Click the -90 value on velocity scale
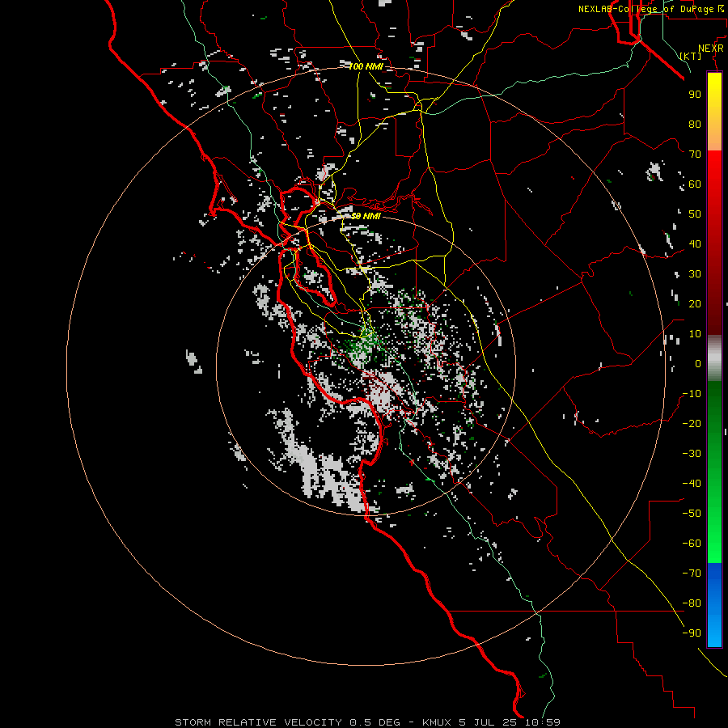This screenshot has height=728, width=728. (692, 633)
